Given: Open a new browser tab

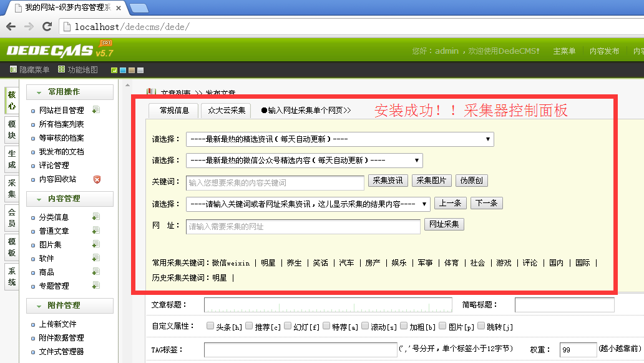Looking at the screenshot, I should point(139,8).
